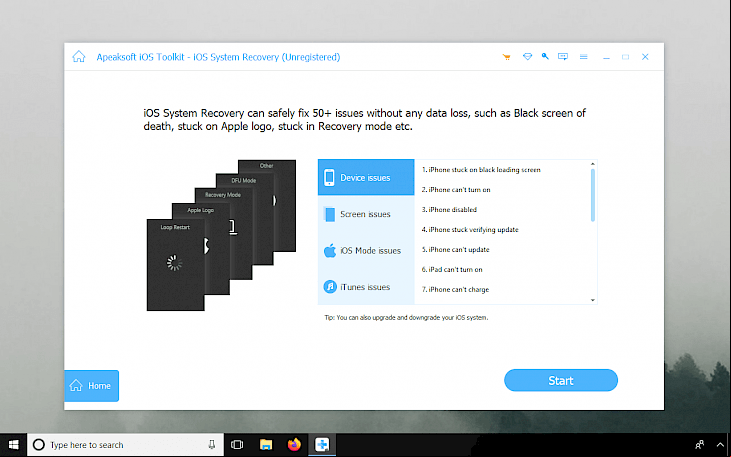Click the diamond premium icon

pos(527,56)
